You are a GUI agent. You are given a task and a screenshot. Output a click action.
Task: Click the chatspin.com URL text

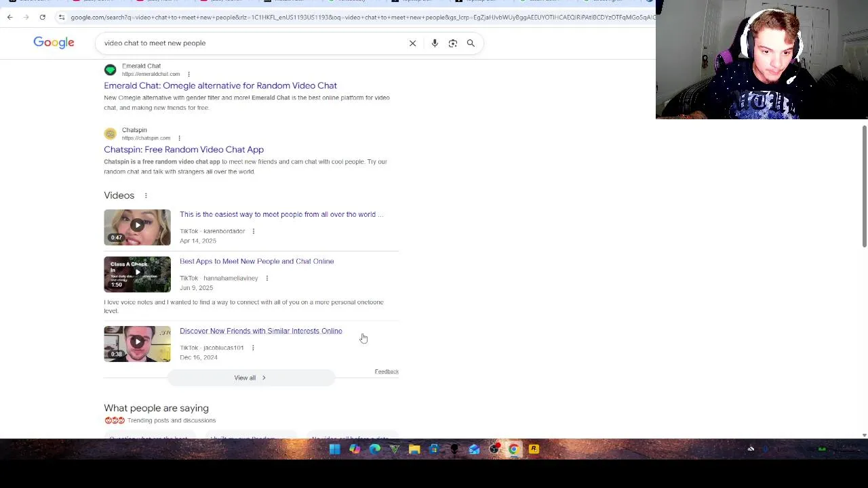[146, 138]
